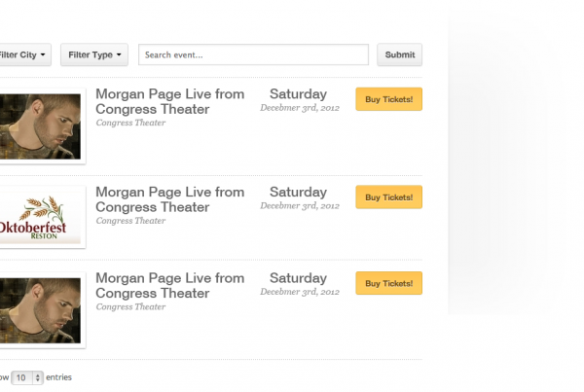584x392 pixels.
Task: Buy tickets for the first Morgan Page event
Action: (388, 99)
